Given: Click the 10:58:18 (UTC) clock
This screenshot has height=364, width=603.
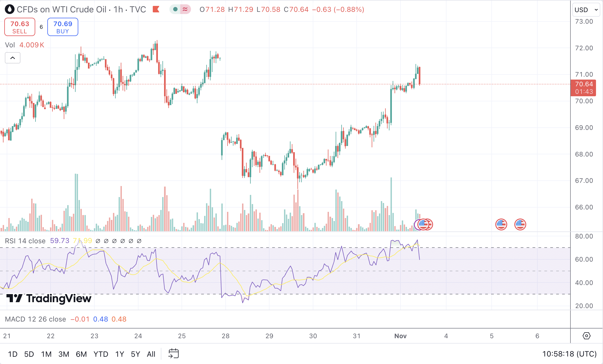Looking at the screenshot, I should pyautogui.click(x=569, y=354).
